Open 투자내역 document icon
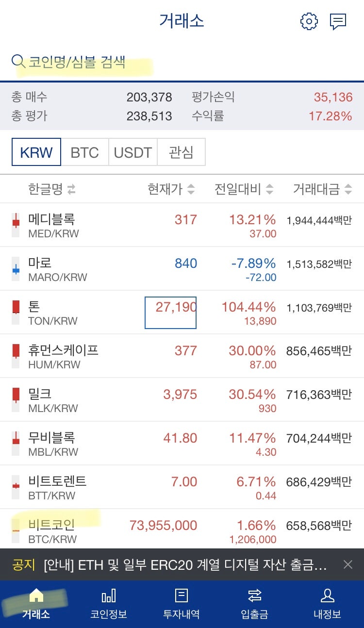 [181, 595]
